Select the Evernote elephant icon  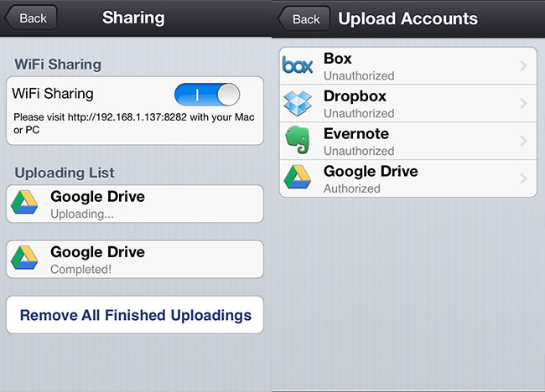tap(298, 140)
